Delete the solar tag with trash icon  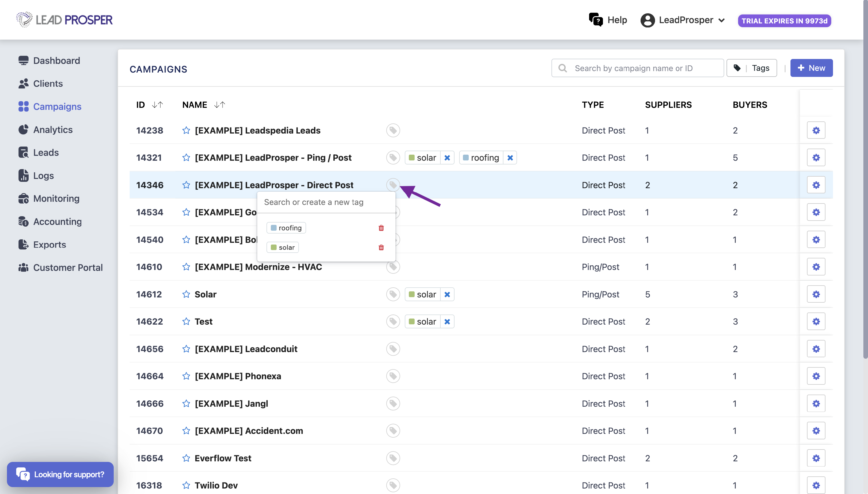tap(381, 247)
